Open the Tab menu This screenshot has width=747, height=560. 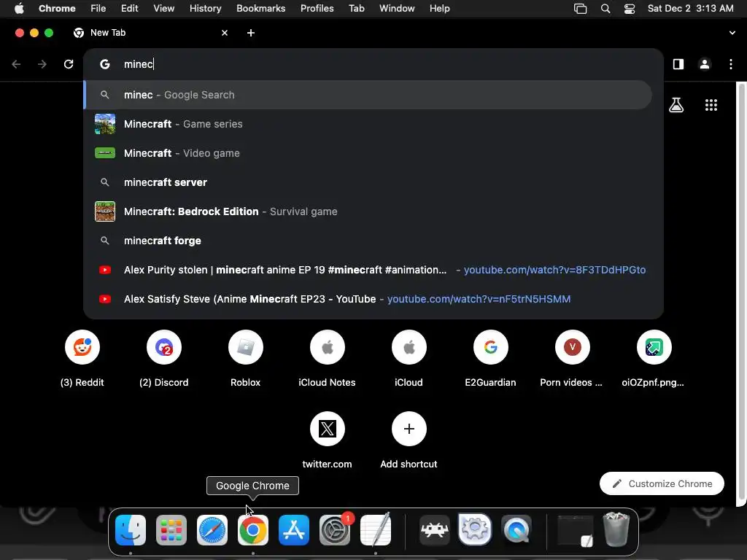click(x=356, y=9)
